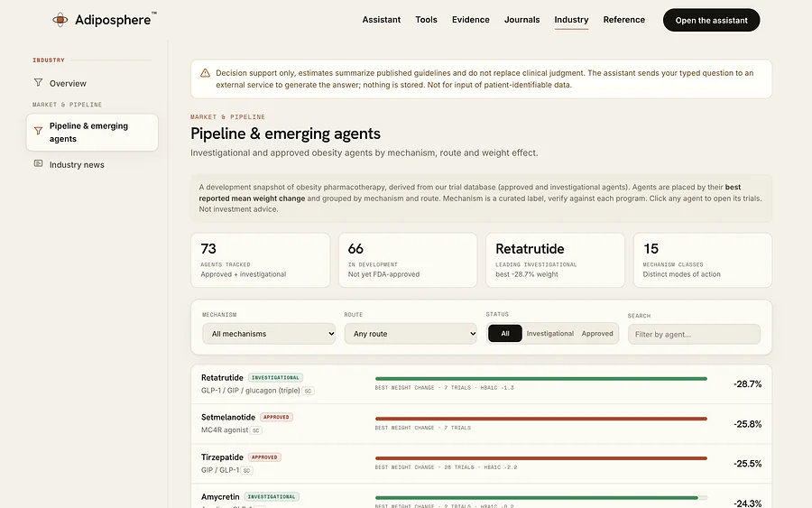Open the Setmelanotide agent row

pos(481,424)
